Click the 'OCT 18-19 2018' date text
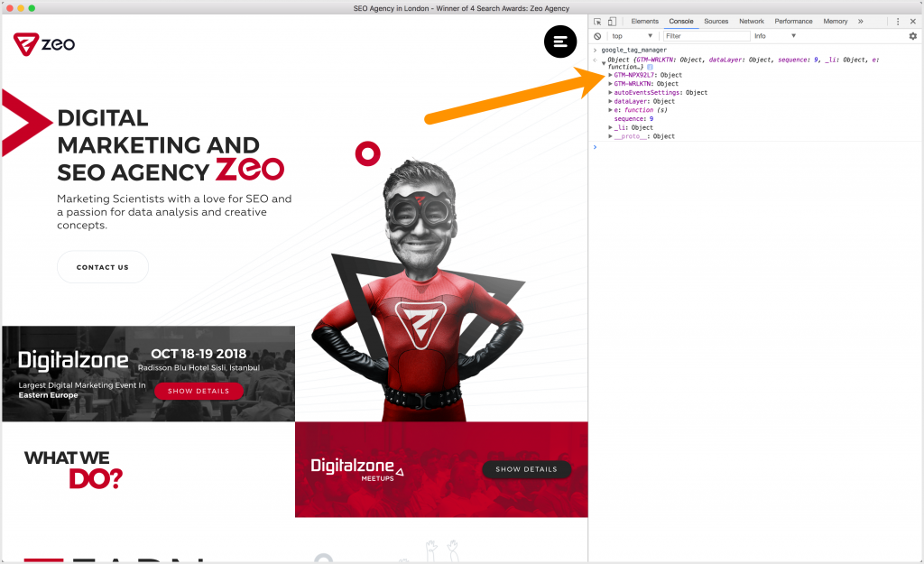The width and height of the screenshot is (924, 564). pyautogui.click(x=199, y=354)
